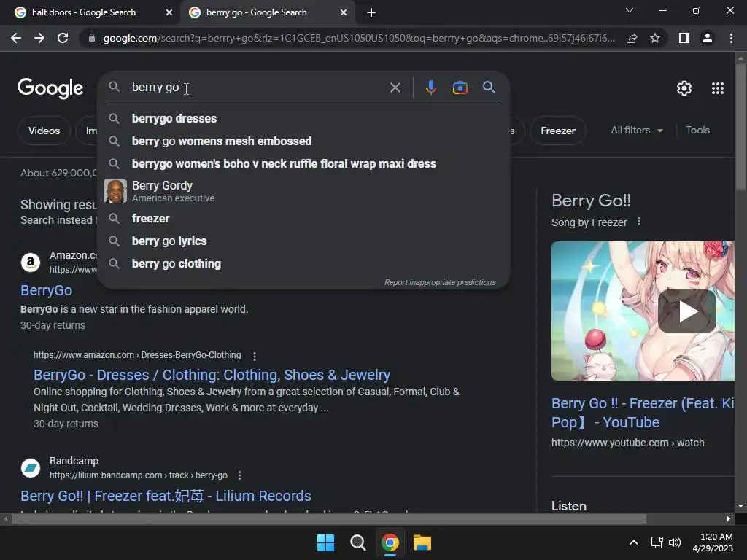Open BerryGo Dresses Clothing Shoes & Jewelry link
This screenshot has height=560, width=747.
click(x=212, y=376)
